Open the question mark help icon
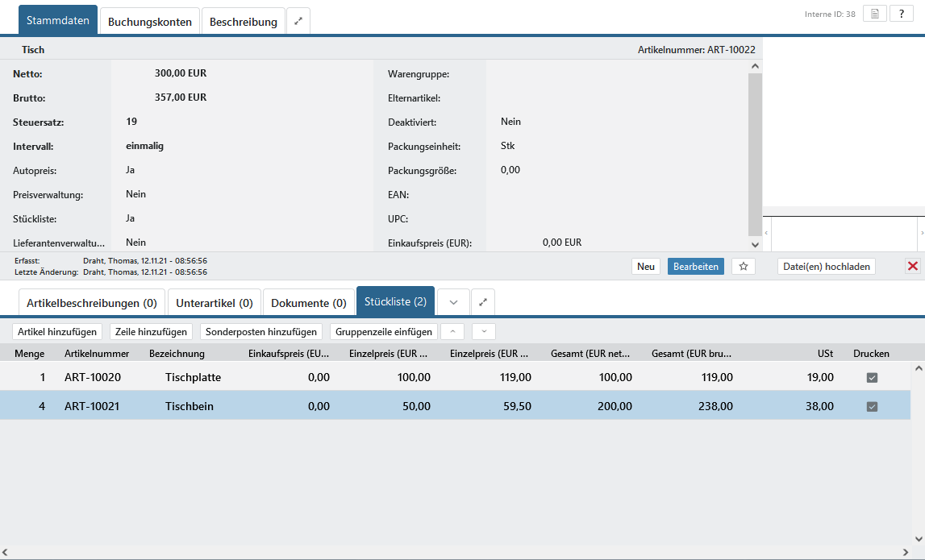 [902, 14]
